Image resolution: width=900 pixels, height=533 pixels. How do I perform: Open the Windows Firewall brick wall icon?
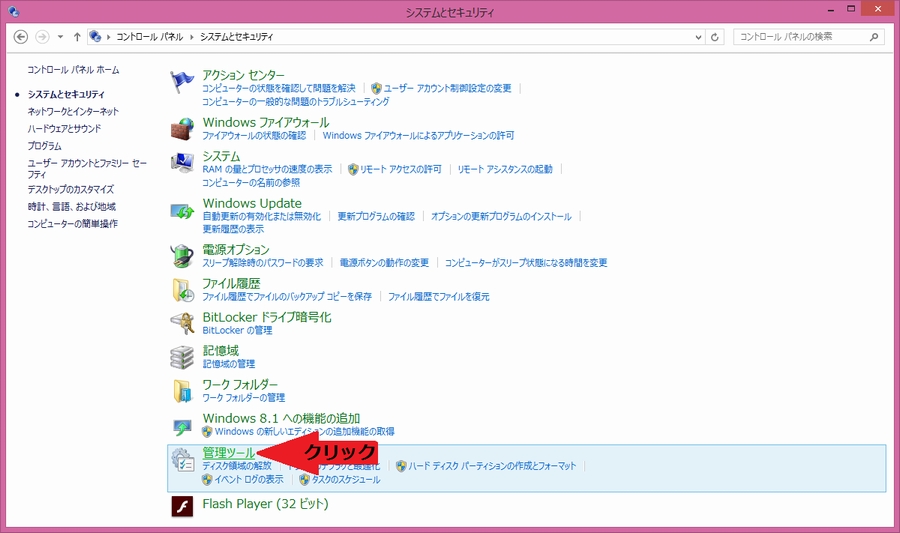pyautogui.click(x=183, y=129)
